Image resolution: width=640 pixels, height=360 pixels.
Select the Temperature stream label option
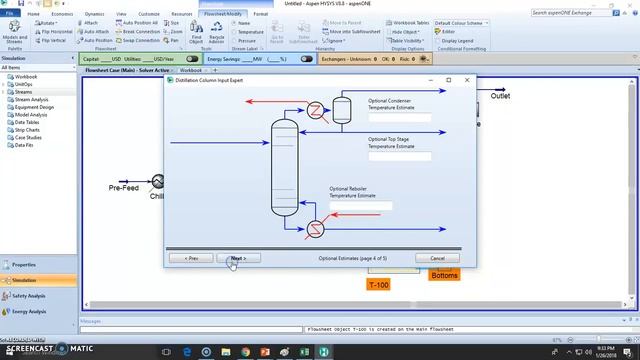click(x=247, y=32)
